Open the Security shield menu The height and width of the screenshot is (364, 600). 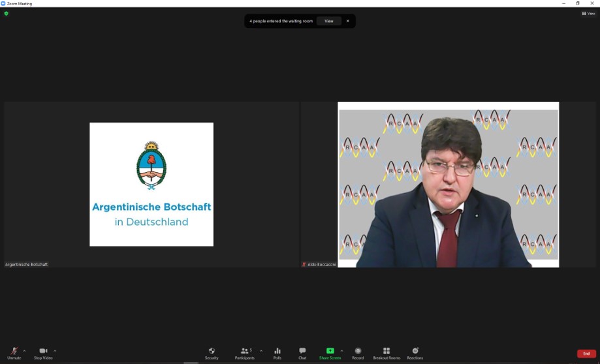pos(212,354)
